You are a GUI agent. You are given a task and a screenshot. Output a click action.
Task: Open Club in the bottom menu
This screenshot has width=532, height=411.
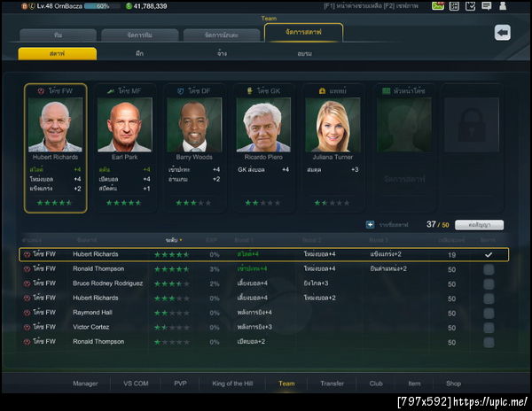(x=376, y=384)
